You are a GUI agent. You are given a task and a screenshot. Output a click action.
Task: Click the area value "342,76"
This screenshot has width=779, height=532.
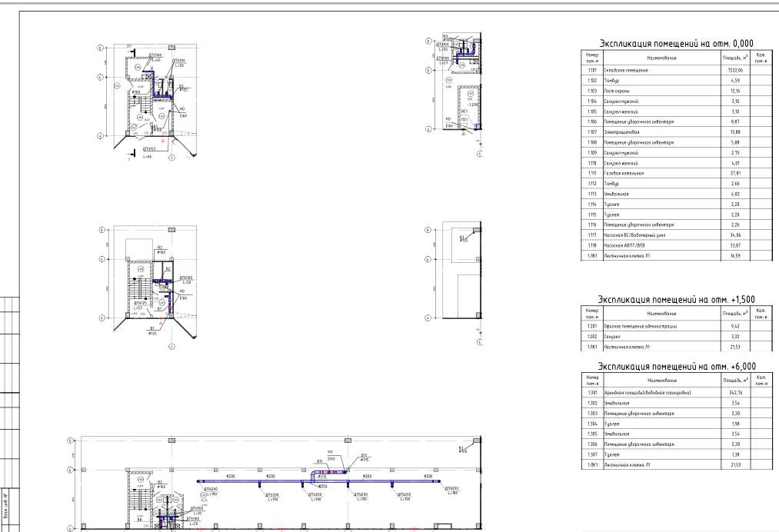click(x=736, y=393)
